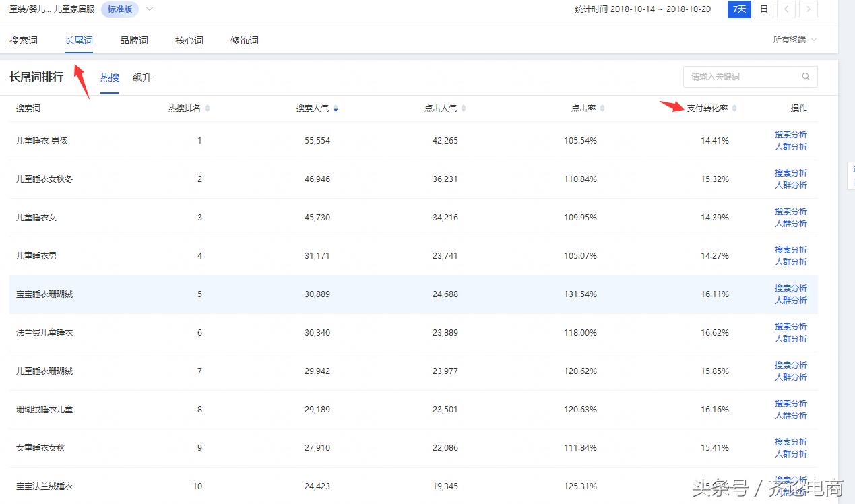Open the 修饰词 tab
The width and height of the screenshot is (855, 504).
click(245, 40)
